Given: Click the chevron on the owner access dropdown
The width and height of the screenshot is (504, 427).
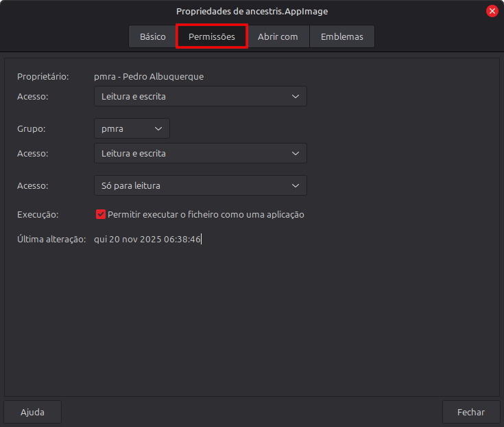Looking at the screenshot, I should click(295, 97).
